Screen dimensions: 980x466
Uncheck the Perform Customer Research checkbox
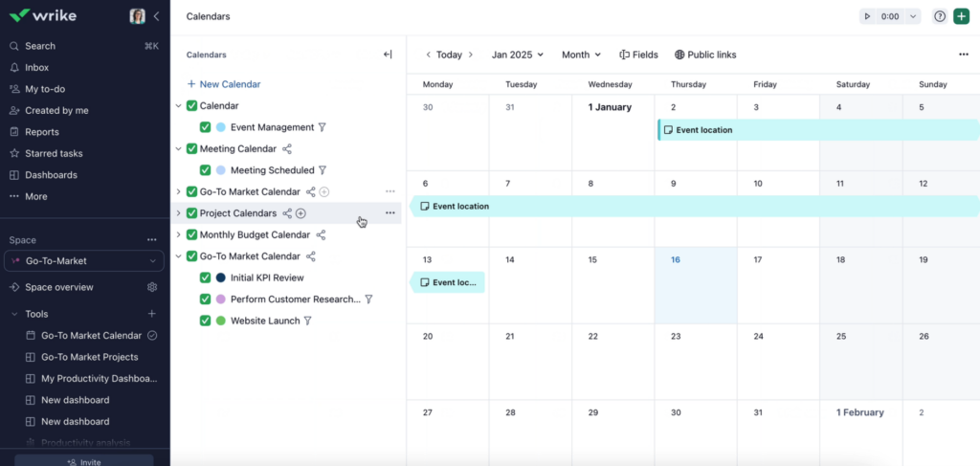pyautogui.click(x=205, y=300)
